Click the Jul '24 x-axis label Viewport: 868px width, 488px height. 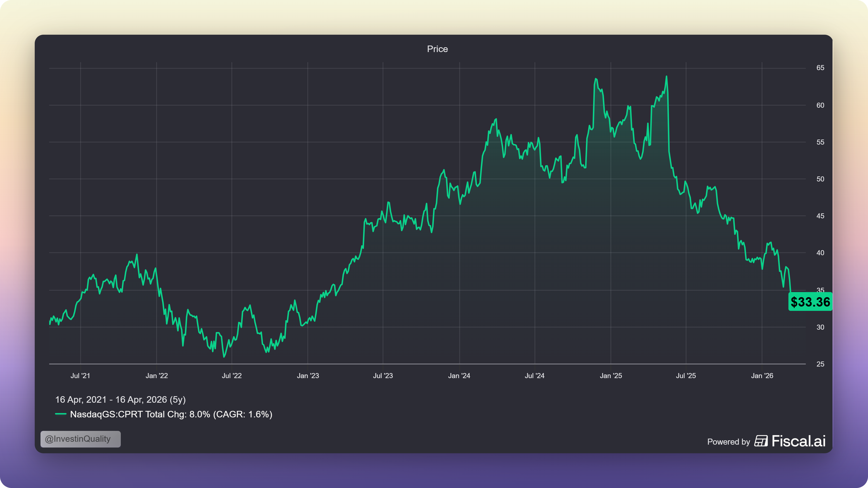534,375
